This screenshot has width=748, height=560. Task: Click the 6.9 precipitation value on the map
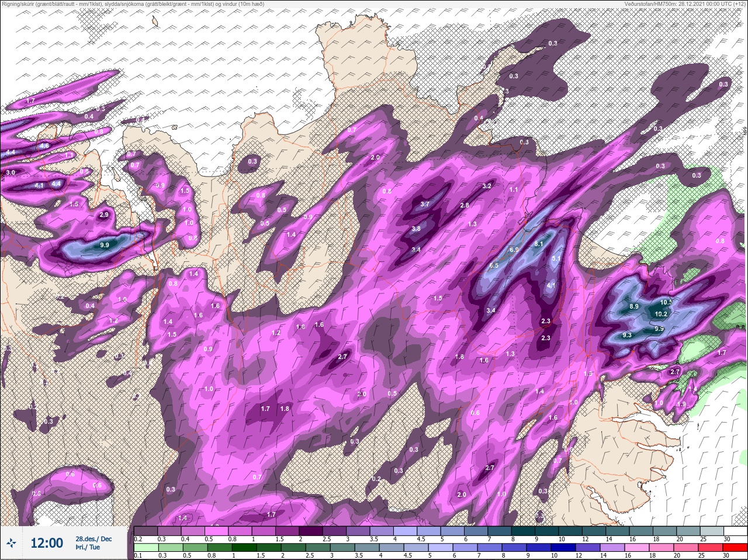(x=514, y=250)
